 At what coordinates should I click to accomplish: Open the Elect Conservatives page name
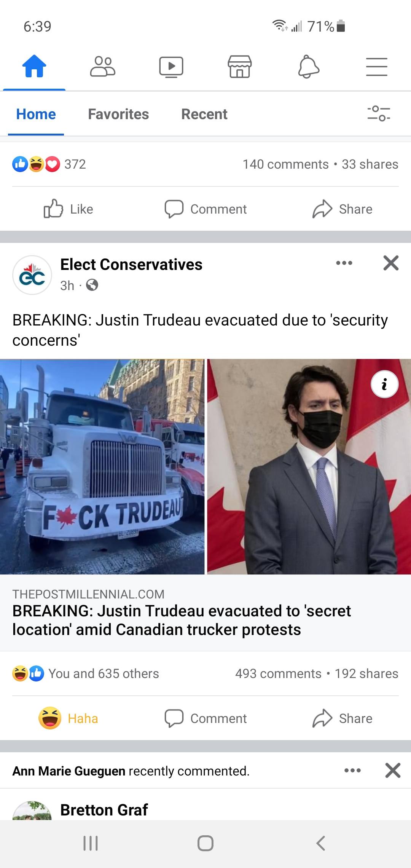click(x=131, y=265)
